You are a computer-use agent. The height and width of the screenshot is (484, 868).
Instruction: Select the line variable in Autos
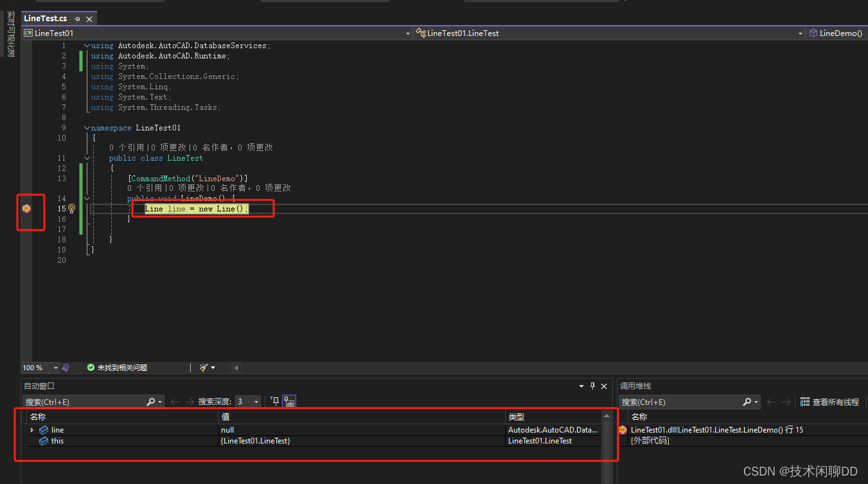pos(57,430)
